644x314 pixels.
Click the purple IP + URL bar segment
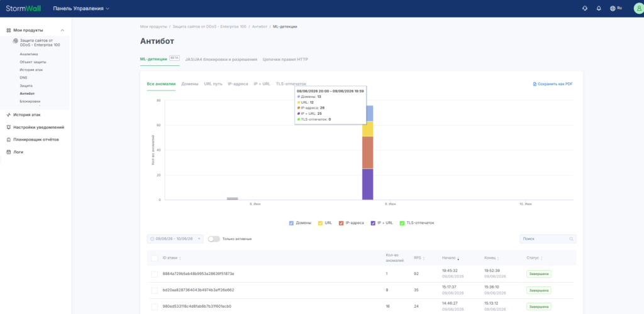(367, 184)
